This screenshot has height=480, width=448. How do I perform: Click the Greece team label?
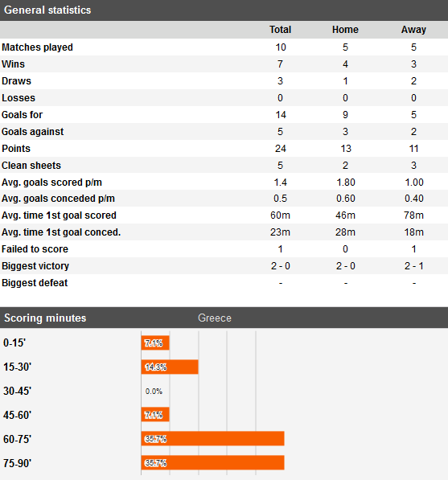(x=215, y=318)
